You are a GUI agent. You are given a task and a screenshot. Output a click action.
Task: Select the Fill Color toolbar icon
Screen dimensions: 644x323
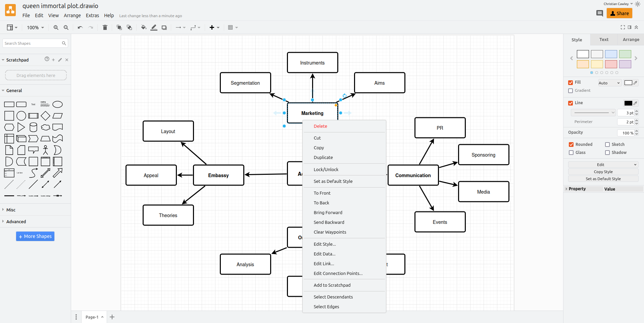tap(143, 28)
